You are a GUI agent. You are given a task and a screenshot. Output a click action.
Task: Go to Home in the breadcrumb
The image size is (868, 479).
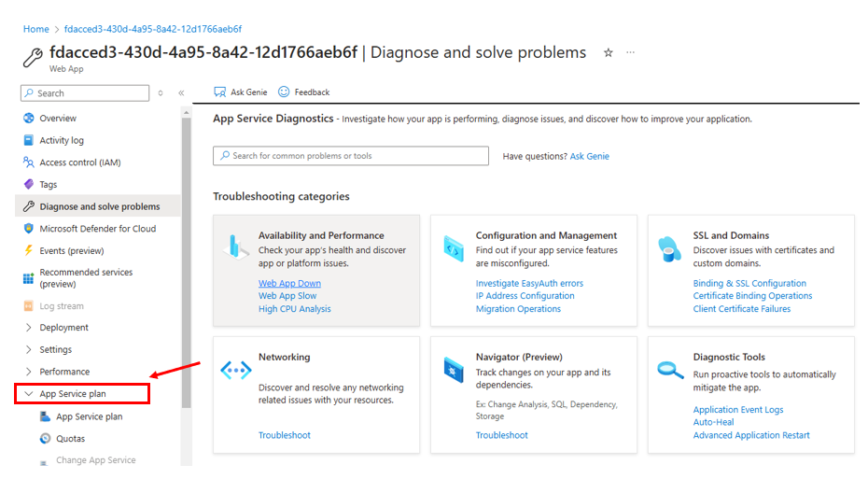[35, 30]
